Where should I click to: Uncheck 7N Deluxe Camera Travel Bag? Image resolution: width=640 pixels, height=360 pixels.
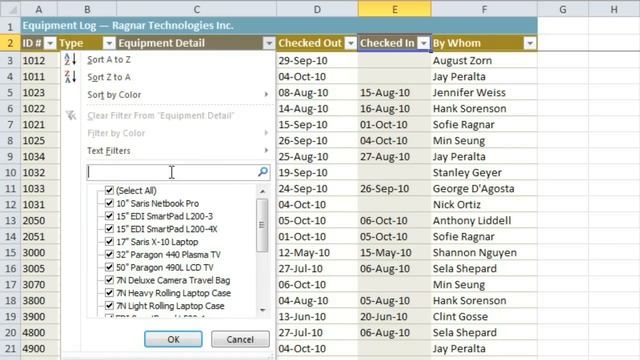(109, 280)
